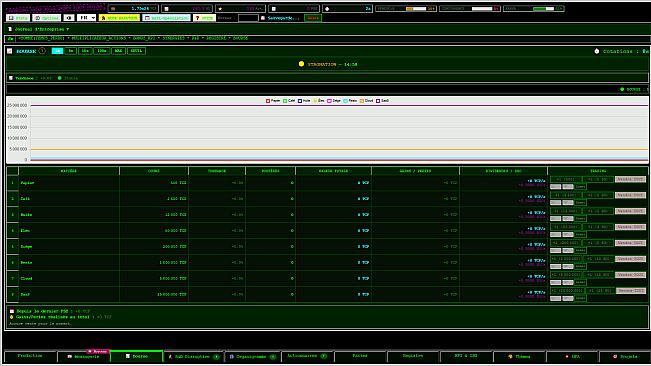Click the first buy button in the SaaS row
Image resolution: width=651 pixels, height=366 pixels.
[x=567, y=290]
